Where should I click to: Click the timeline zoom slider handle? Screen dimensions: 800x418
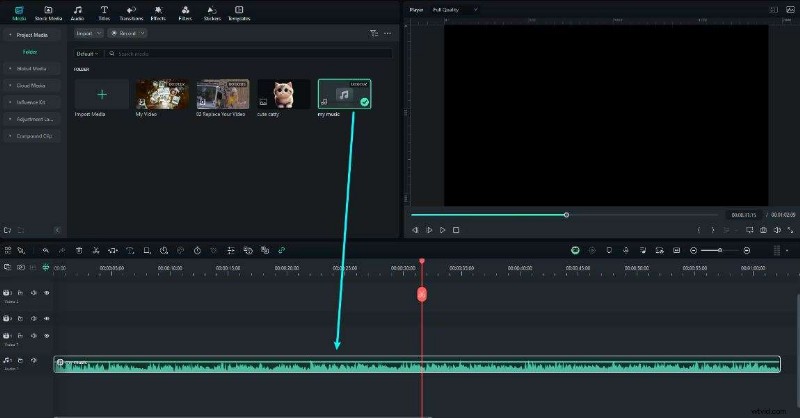click(x=720, y=251)
